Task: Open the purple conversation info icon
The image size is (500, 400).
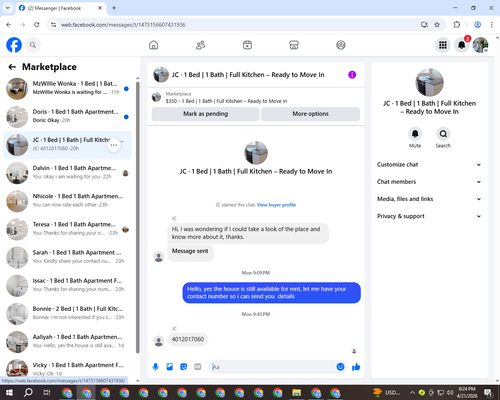Action: point(352,75)
